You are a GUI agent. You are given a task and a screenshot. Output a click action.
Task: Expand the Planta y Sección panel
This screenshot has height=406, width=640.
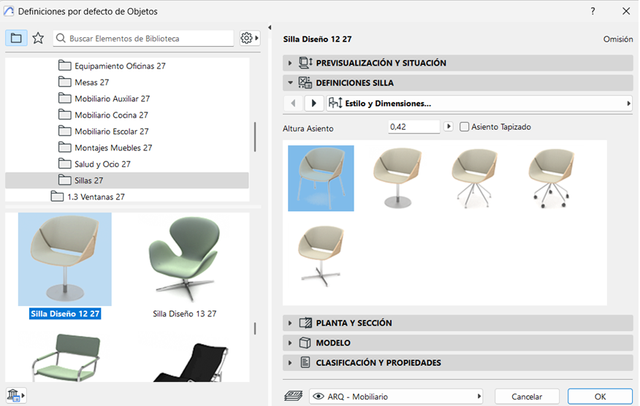pos(290,323)
